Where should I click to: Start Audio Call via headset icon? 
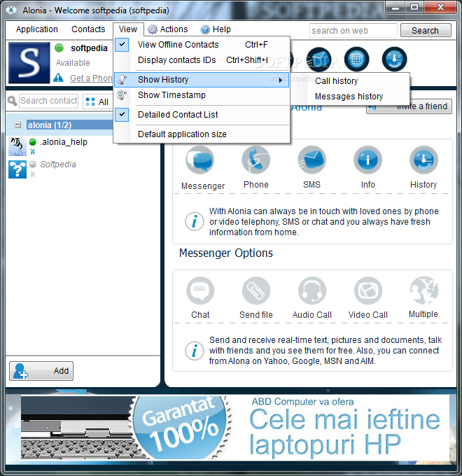[311, 290]
